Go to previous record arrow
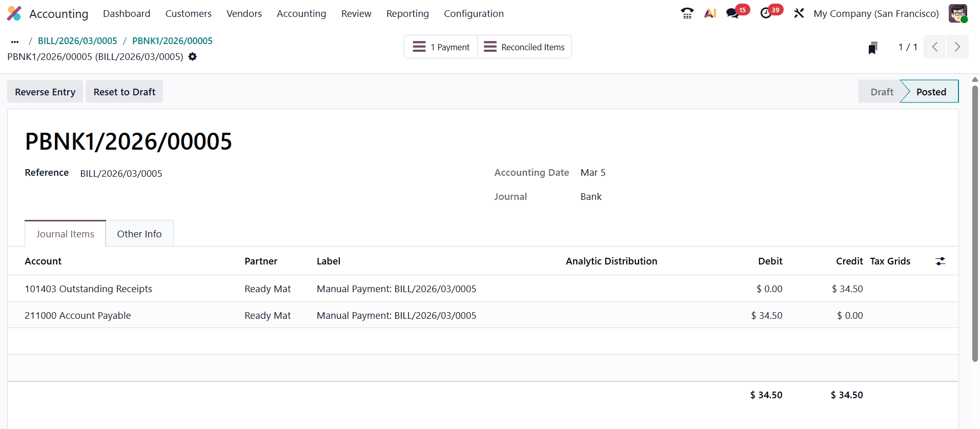980x429 pixels. [x=935, y=47]
